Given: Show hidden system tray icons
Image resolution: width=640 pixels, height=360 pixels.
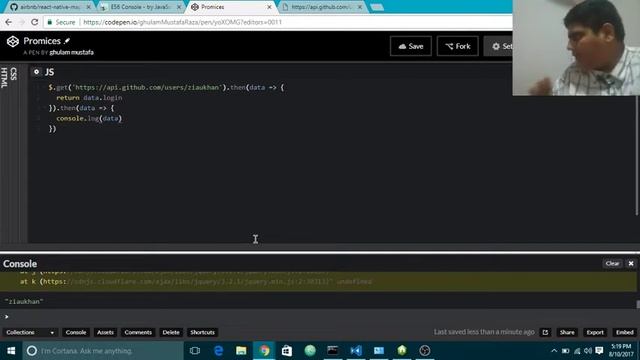Looking at the screenshot, I should [x=554, y=351].
